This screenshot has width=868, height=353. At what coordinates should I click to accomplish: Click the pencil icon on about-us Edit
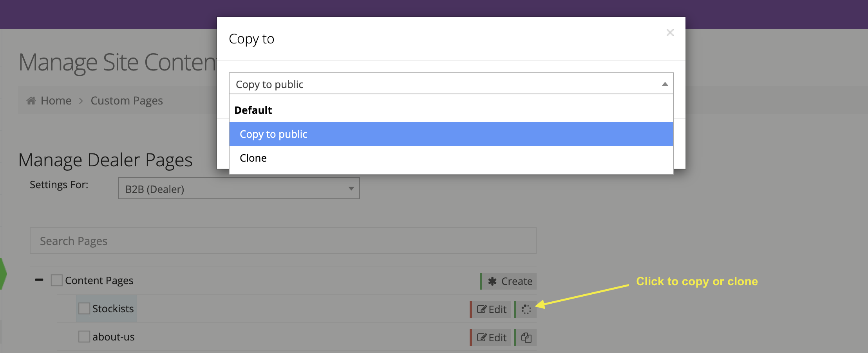(x=482, y=337)
